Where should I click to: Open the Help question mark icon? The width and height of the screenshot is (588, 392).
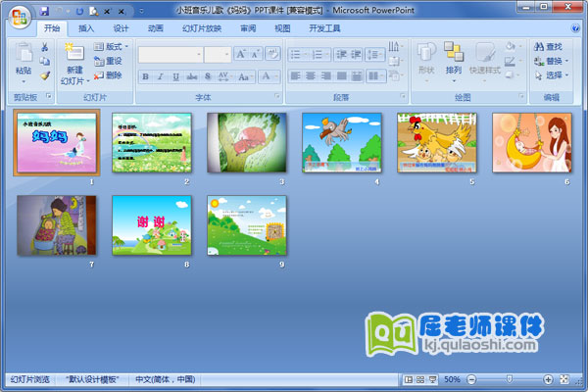click(575, 28)
